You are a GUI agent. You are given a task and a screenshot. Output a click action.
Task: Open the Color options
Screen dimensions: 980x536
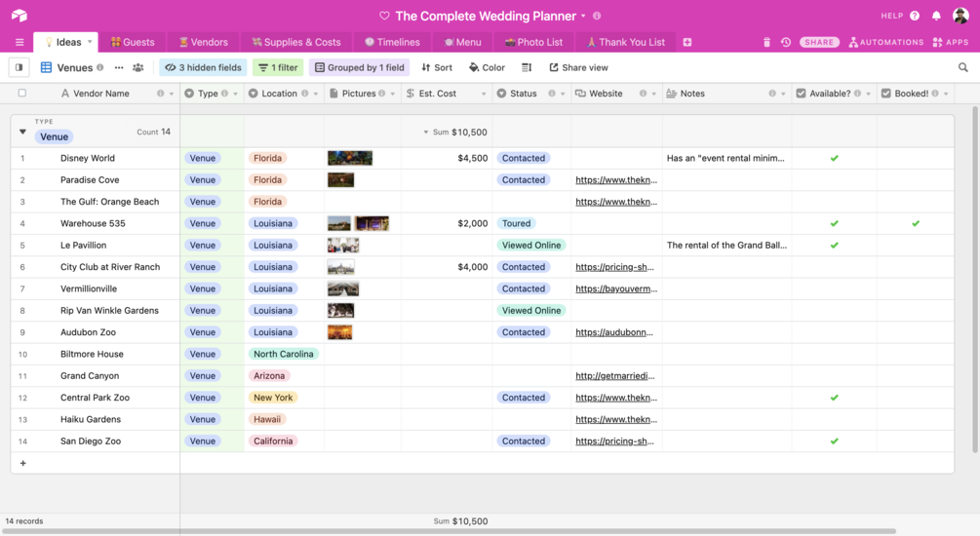[x=487, y=67]
